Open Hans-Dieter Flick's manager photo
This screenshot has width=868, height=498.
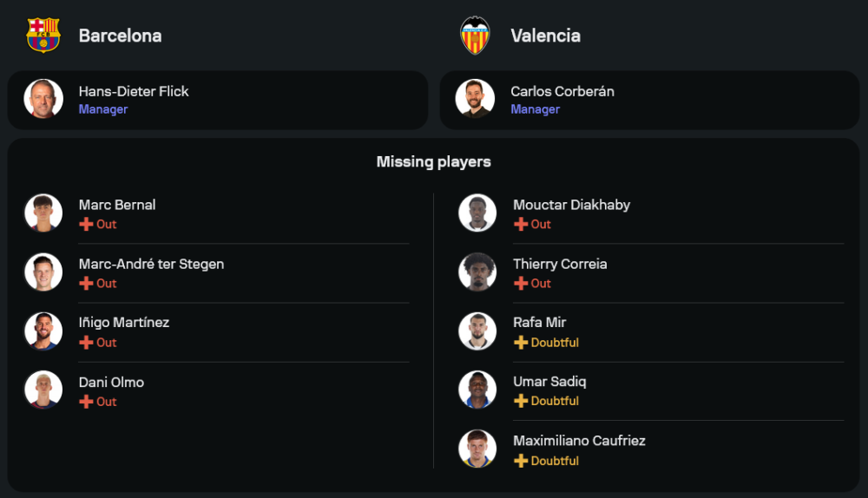click(43, 99)
